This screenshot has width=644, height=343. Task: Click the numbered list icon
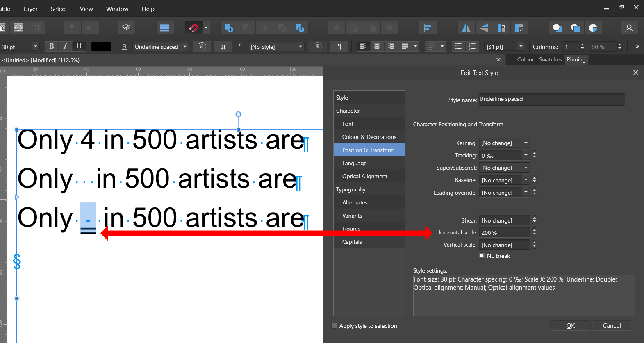[472, 46]
